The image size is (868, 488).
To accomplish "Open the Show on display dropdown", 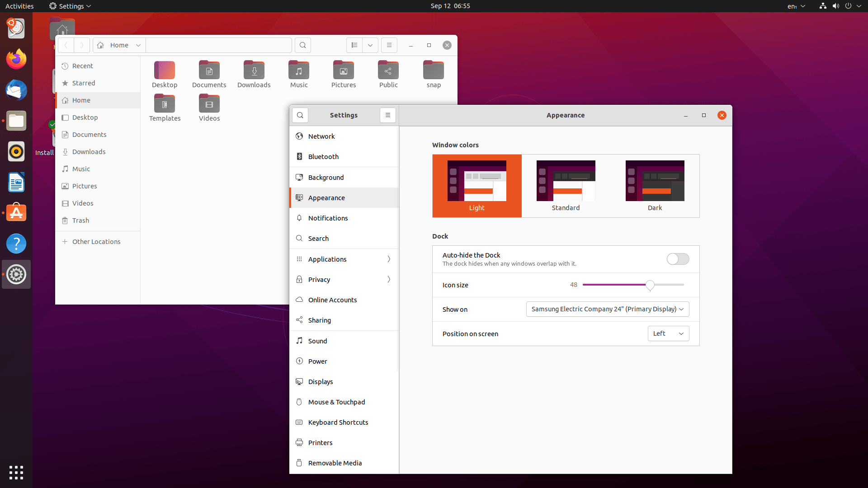I will point(607,309).
